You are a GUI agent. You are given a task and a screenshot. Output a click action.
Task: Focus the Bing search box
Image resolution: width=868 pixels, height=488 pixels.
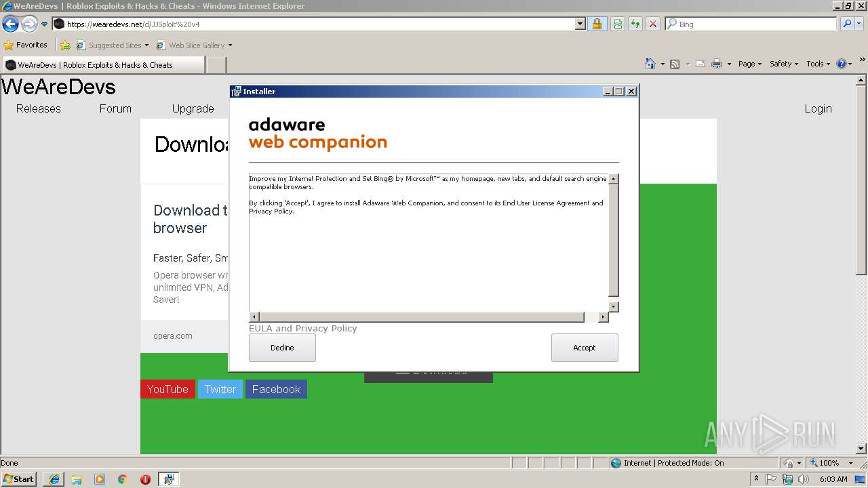(751, 24)
